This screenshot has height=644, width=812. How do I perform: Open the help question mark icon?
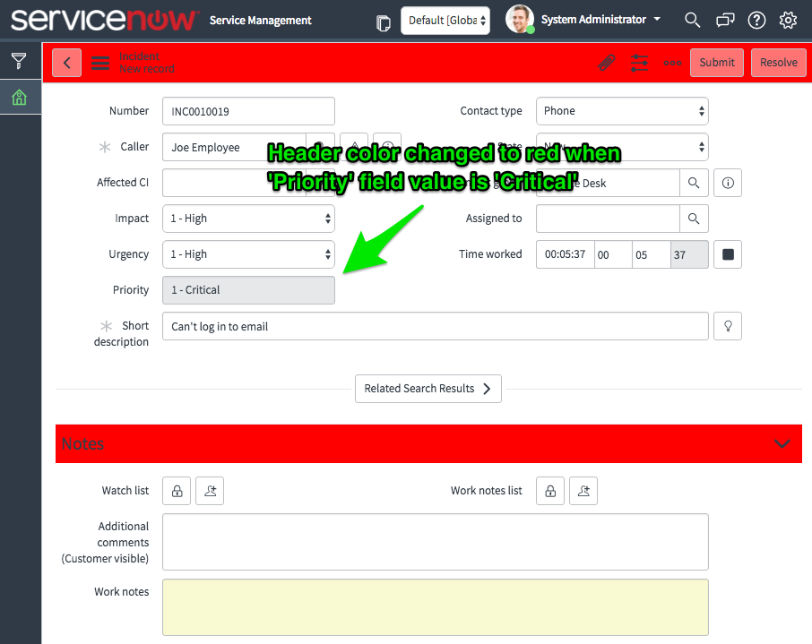(x=756, y=20)
